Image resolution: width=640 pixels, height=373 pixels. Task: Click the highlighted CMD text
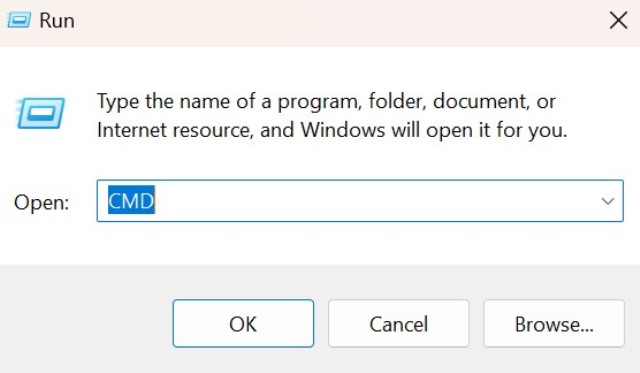tap(131, 200)
